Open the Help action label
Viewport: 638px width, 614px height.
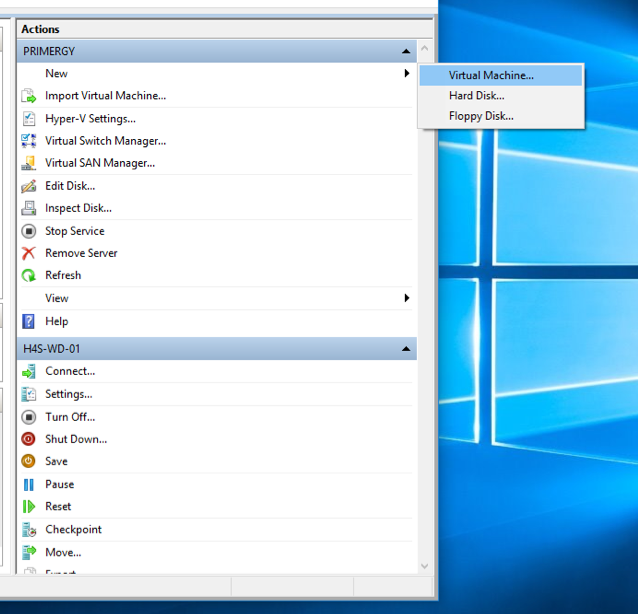[57, 321]
